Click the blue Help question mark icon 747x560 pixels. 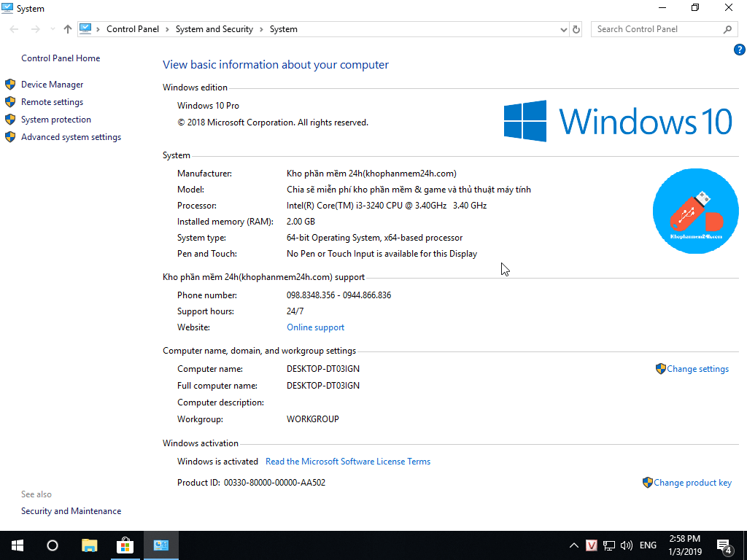point(739,50)
